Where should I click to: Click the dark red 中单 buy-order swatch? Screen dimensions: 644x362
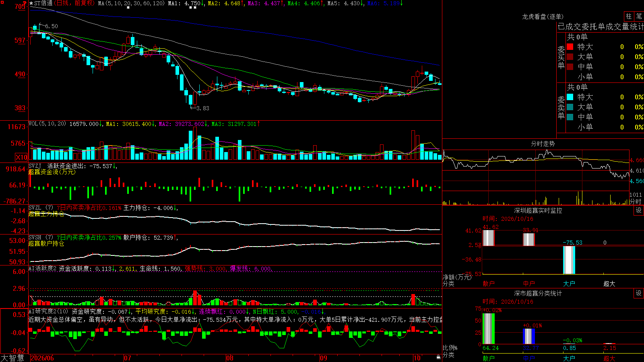tap(570, 67)
